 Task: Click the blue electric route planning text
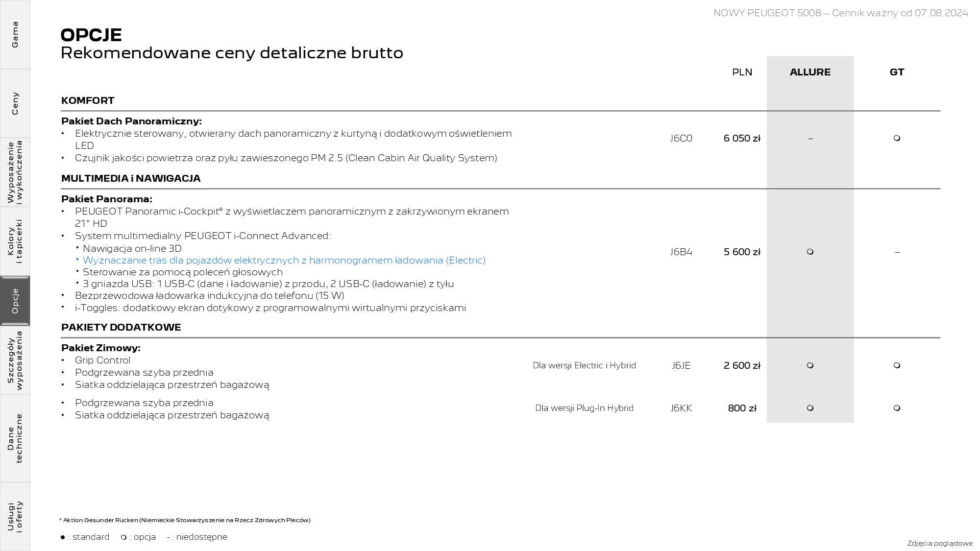pyautogui.click(x=284, y=260)
